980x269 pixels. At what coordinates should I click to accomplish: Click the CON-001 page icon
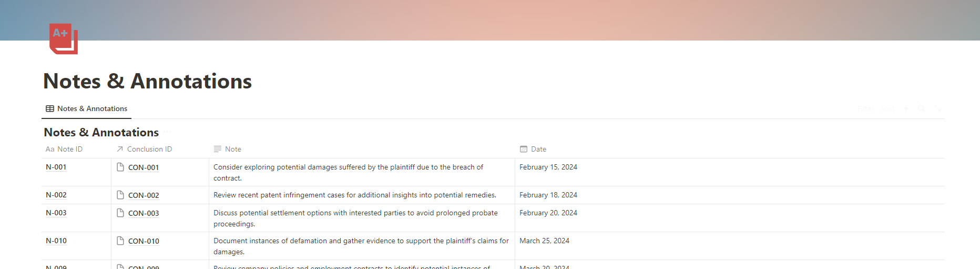point(120,167)
